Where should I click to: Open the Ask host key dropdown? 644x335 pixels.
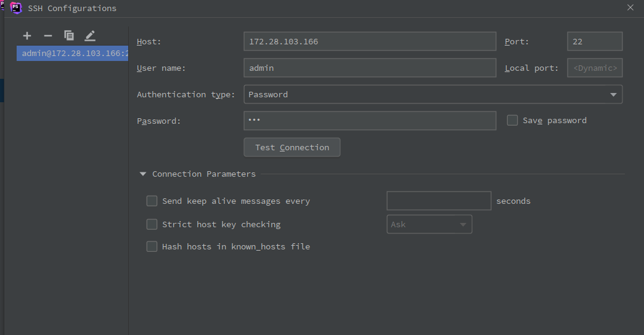[429, 224]
